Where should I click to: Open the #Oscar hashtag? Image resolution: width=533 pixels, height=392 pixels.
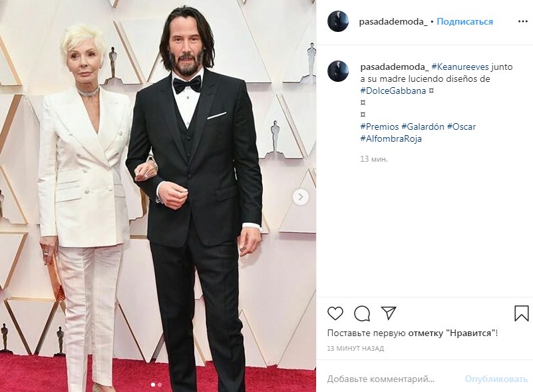461,126
